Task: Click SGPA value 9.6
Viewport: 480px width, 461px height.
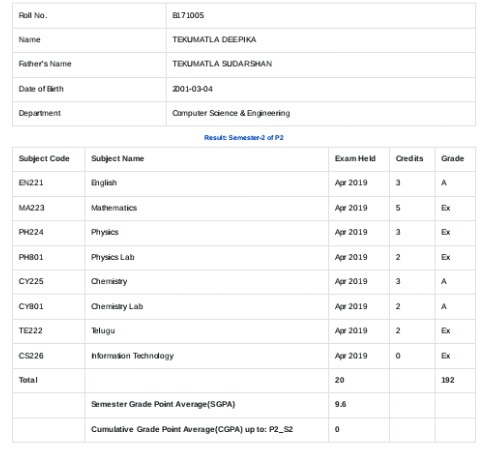Action: pos(340,404)
